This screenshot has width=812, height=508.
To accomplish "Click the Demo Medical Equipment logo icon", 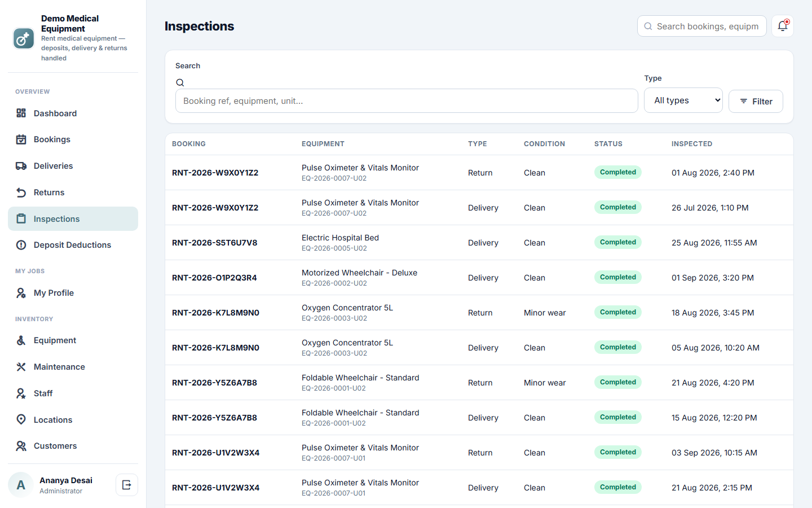I will pos(24,38).
